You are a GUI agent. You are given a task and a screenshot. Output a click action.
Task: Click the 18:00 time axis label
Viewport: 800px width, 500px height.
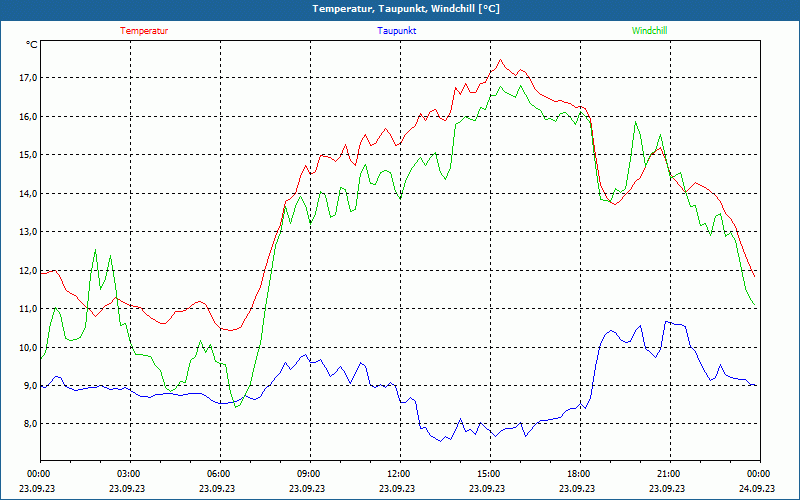tap(580, 474)
